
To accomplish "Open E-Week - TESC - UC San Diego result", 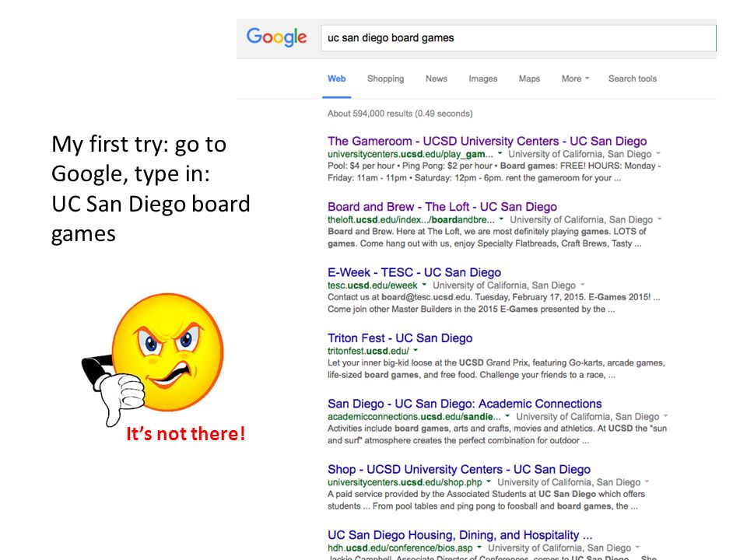I will pyautogui.click(x=414, y=272).
